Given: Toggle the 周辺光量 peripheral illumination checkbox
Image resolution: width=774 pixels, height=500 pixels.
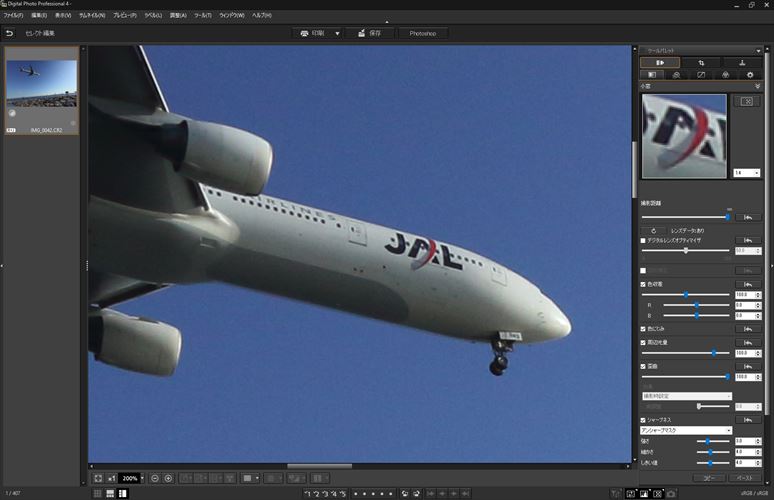Looking at the screenshot, I should (x=643, y=342).
